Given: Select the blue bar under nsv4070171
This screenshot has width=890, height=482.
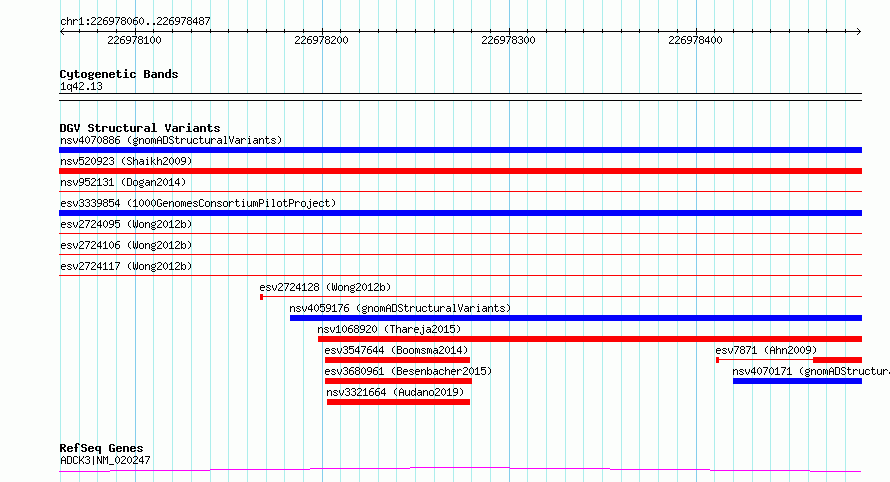Looking at the screenshot, I should click(797, 381).
